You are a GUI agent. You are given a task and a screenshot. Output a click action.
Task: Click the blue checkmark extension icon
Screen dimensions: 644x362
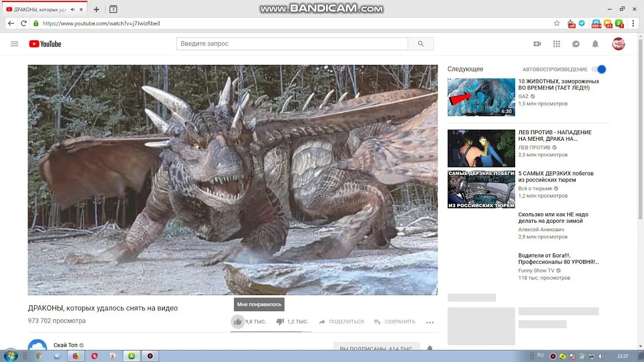582,23
